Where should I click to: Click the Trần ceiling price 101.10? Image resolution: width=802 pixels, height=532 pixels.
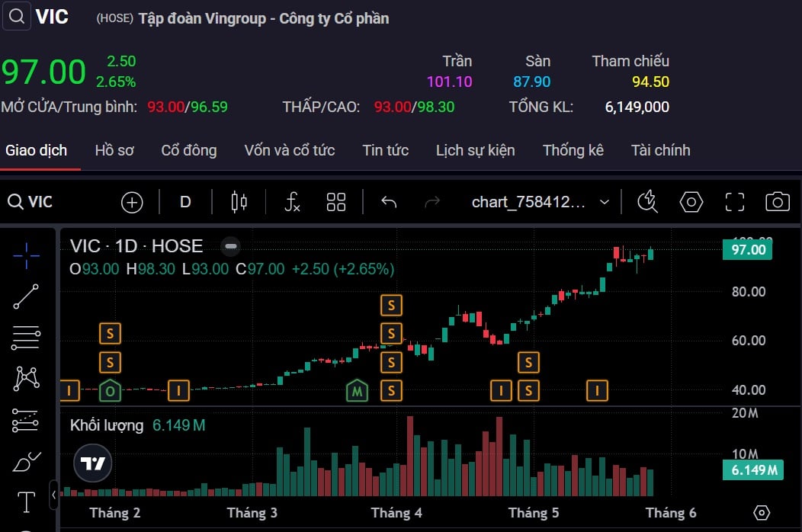pos(450,82)
